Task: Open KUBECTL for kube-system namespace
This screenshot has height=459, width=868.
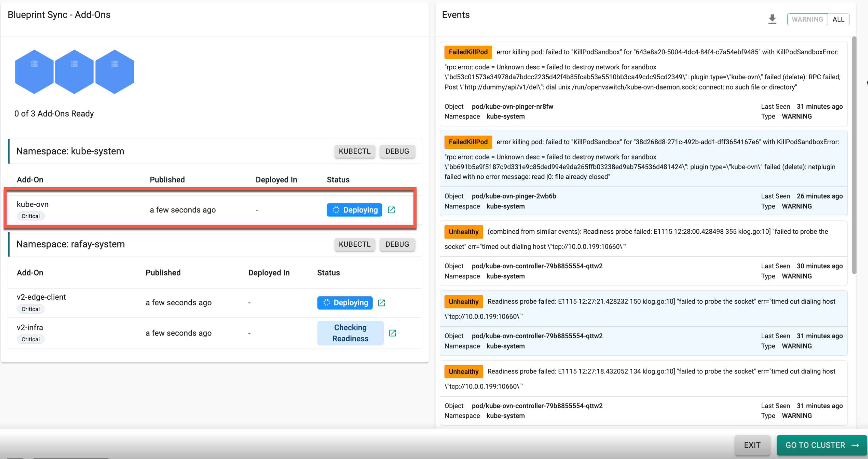Action: tap(355, 151)
